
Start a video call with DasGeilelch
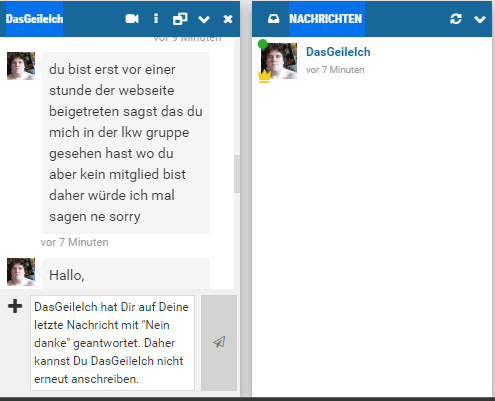132,19
